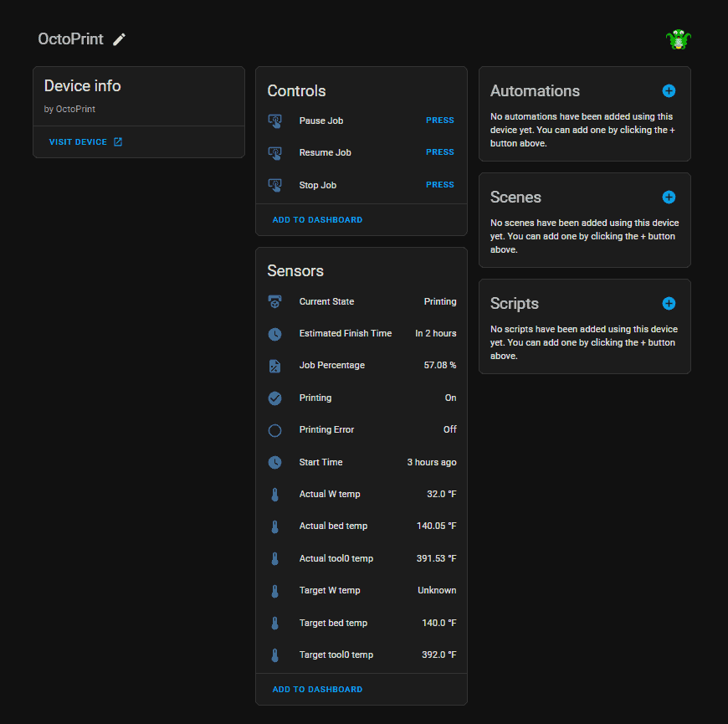Click the Printing sensor label
This screenshot has width=728, height=724.
315,398
